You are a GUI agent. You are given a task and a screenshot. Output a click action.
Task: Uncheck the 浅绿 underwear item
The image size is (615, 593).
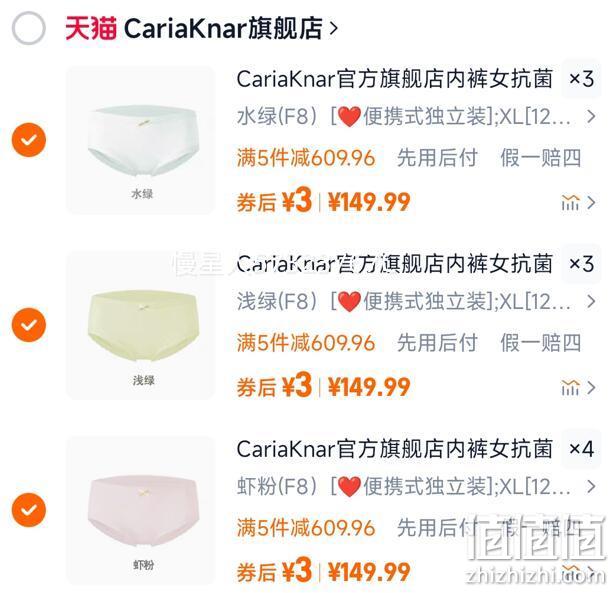coord(29,325)
